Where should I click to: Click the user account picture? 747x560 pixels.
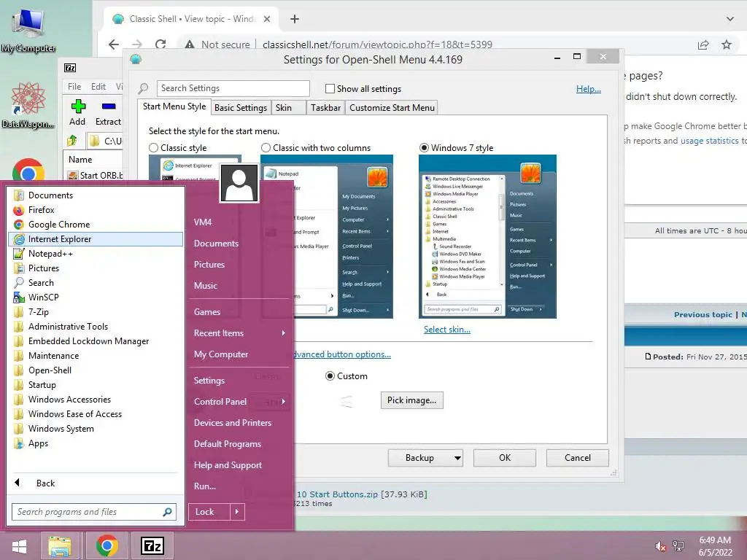point(239,183)
